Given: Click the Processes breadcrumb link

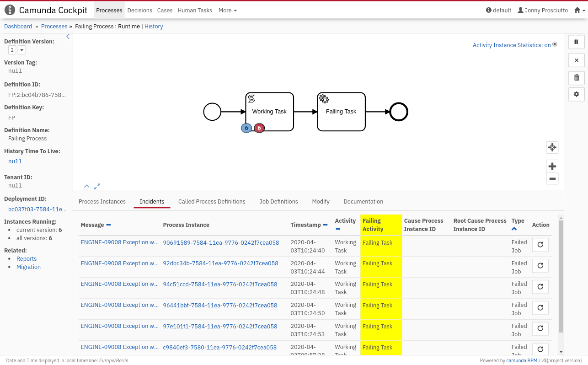Looking at the screenshot, I should coord(54,26).
